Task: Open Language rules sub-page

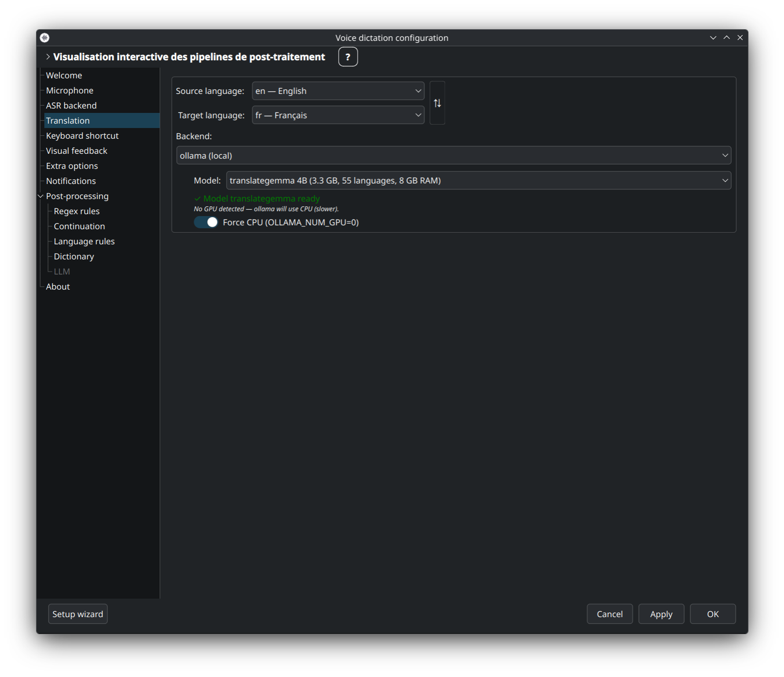Action: coord(84,241)
